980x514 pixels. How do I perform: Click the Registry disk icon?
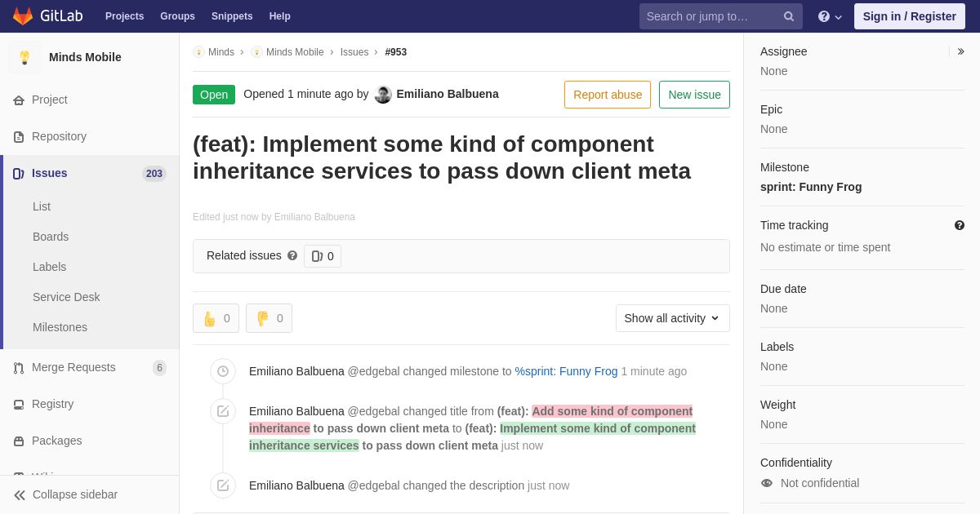pos(19,405)
